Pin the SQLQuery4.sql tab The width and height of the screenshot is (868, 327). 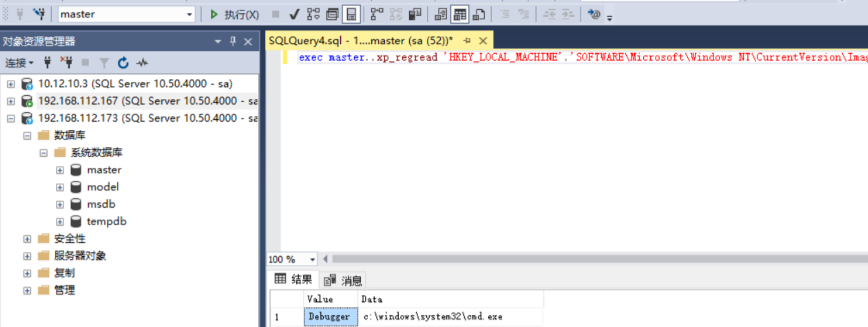[467, 41]
